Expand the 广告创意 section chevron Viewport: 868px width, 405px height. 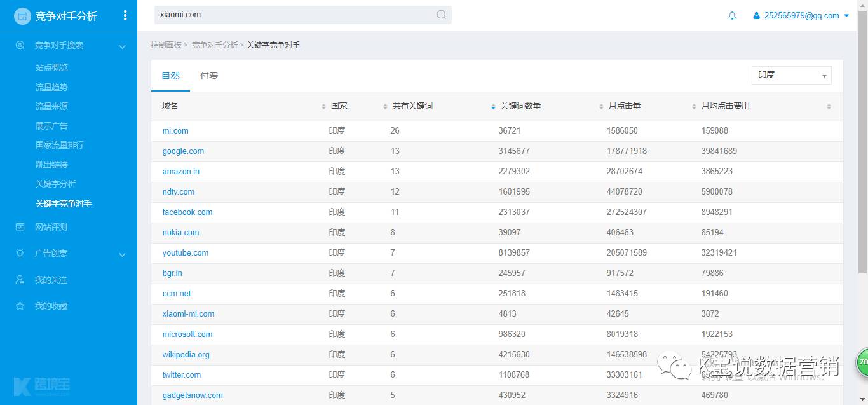click(122, 254)
